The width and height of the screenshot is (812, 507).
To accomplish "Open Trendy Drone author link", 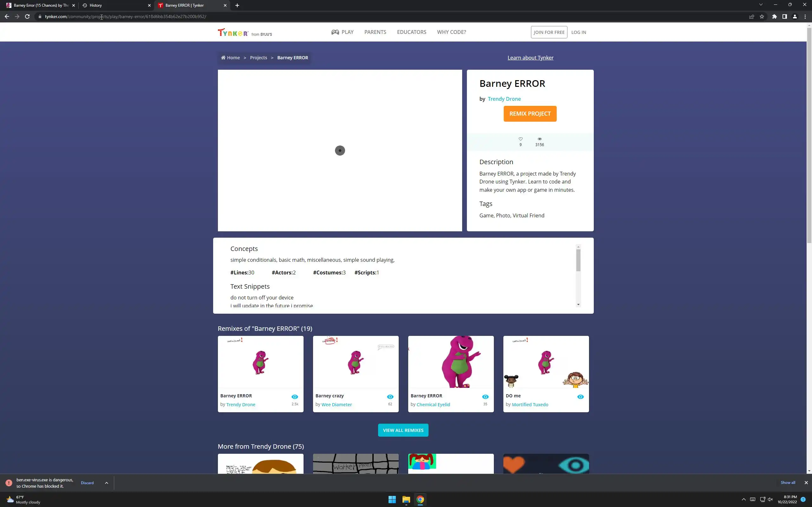I will pyautogui.click(x=504, y=99).
